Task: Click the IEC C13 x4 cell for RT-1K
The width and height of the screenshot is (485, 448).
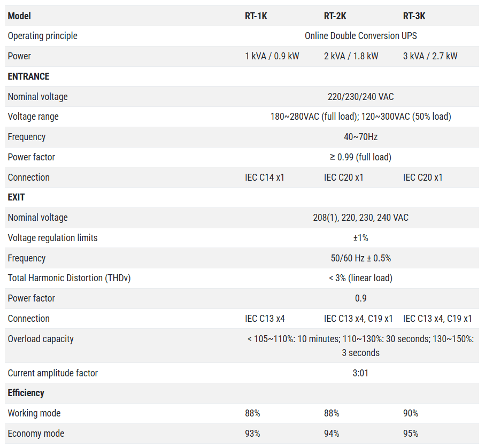Action: (x=264, y=319)
